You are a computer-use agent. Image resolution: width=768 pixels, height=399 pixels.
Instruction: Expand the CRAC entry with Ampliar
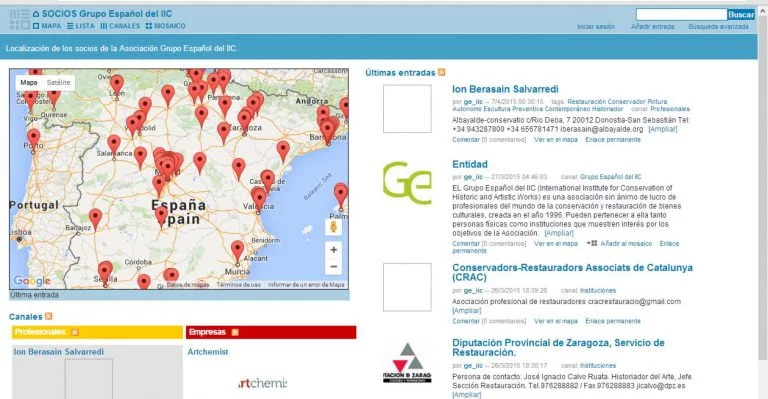pyautogui.click(x=467, y=310)
